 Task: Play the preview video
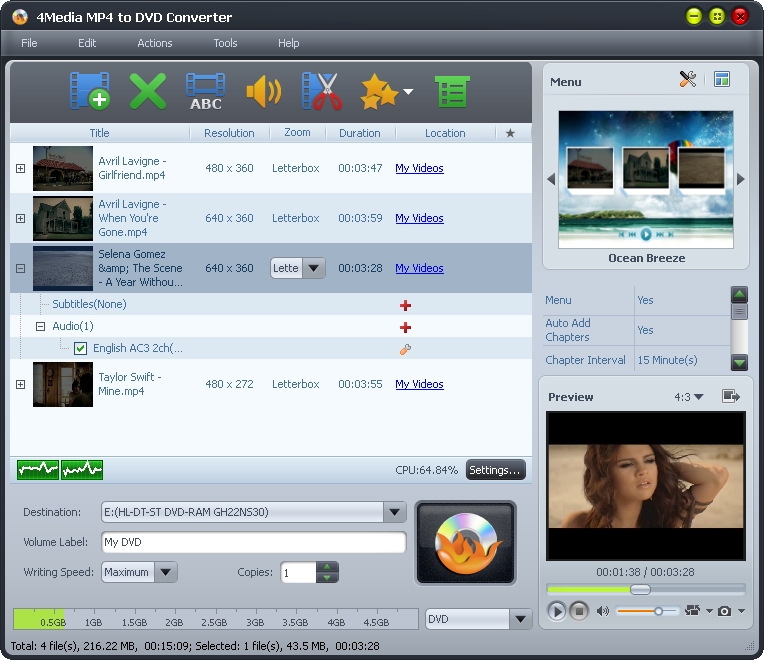[556, 611]
